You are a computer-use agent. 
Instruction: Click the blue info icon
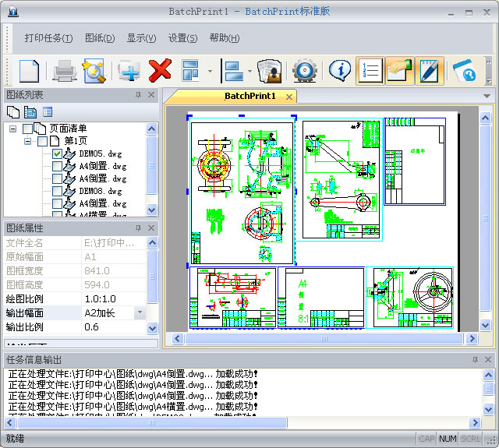pyautogui.click(x=339, y=71)
